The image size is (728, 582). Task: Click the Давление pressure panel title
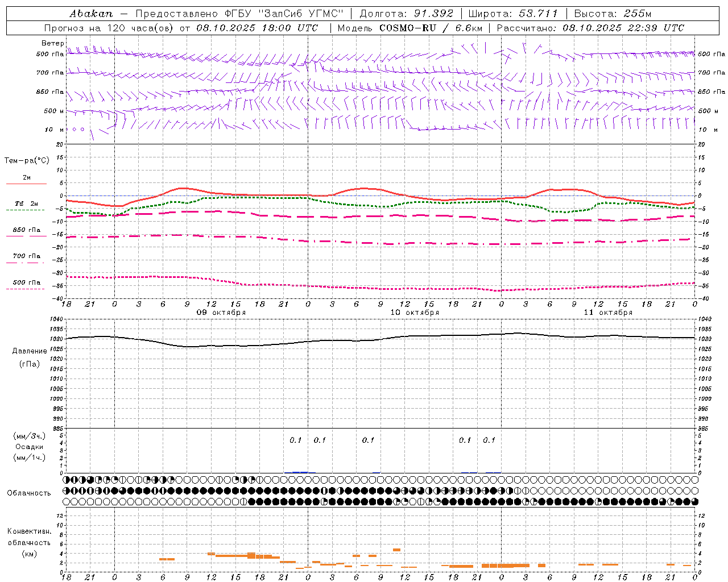(x=30, y=351)
